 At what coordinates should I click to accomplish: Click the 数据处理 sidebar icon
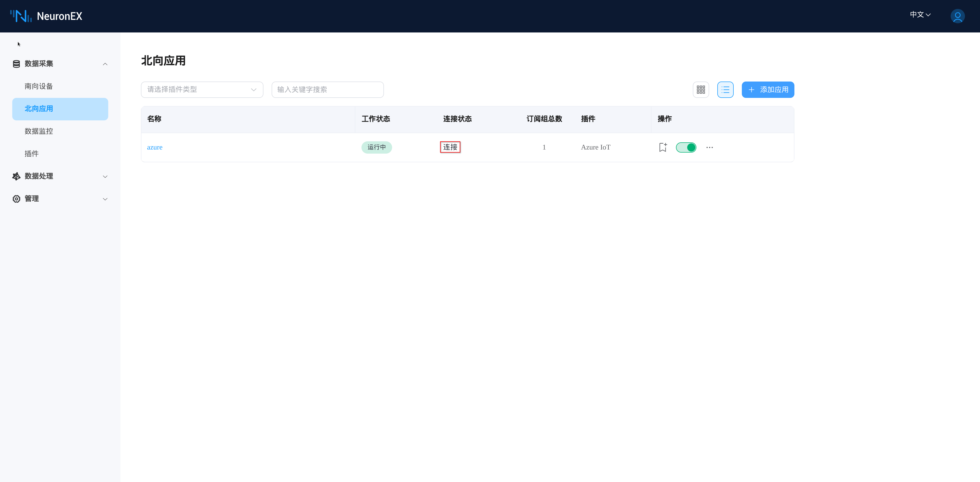[16, 176]
